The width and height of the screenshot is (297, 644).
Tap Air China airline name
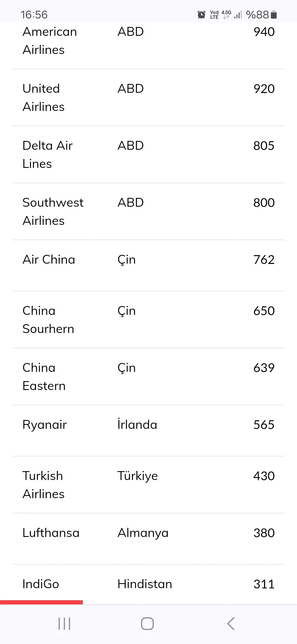pyautogui.click(x=49, y=260)
